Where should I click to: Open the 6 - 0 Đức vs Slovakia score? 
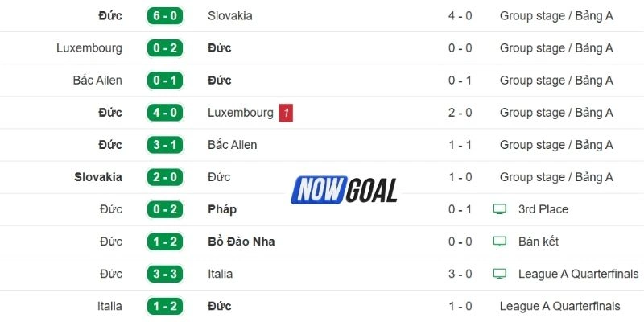(165, 16)
